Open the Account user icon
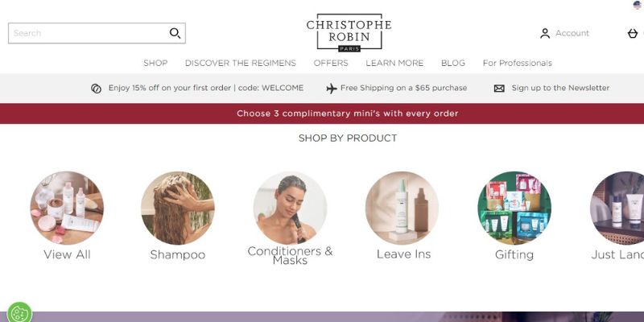 pyautogui.click(x=545, y=33)
